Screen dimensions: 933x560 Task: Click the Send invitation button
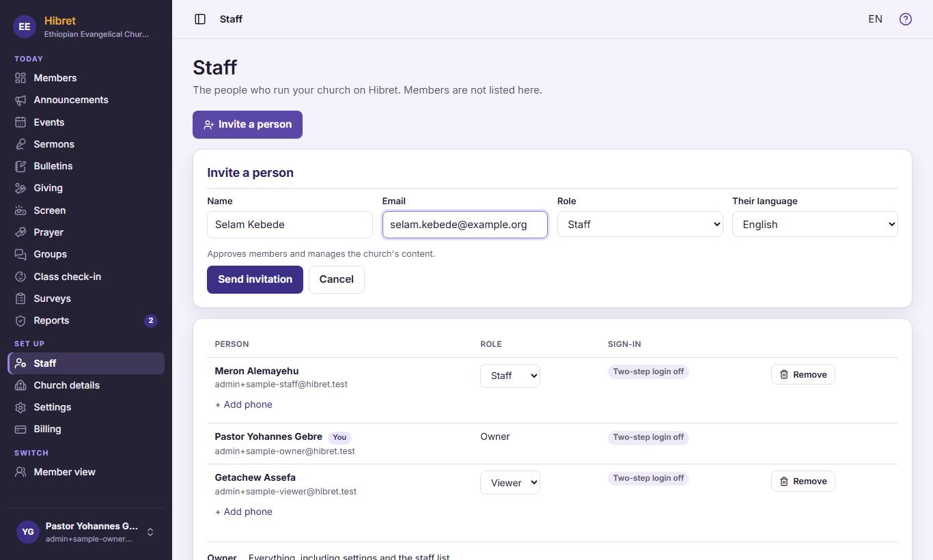(x=255, y=279)
